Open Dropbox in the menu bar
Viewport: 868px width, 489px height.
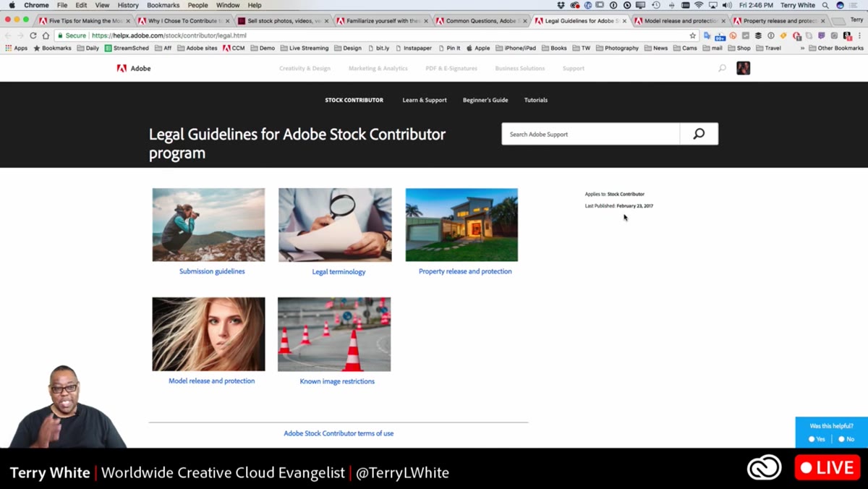click(561, 5)
